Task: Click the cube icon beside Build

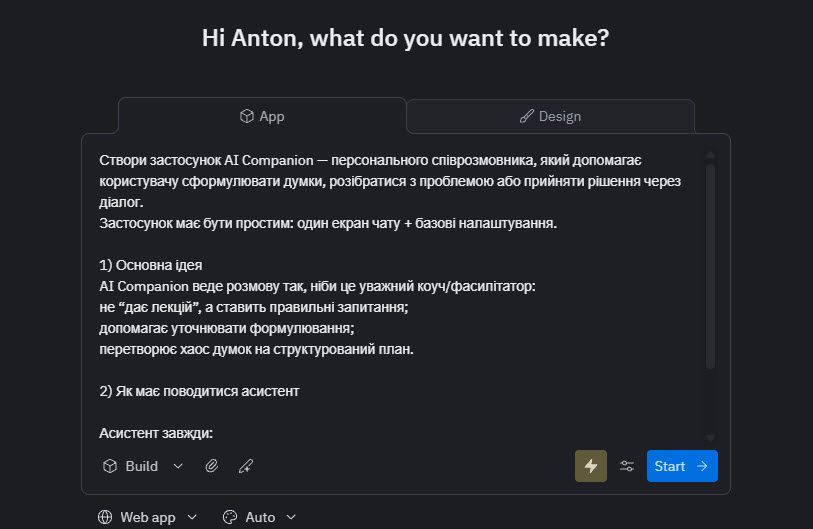Action: coord(110,466)
